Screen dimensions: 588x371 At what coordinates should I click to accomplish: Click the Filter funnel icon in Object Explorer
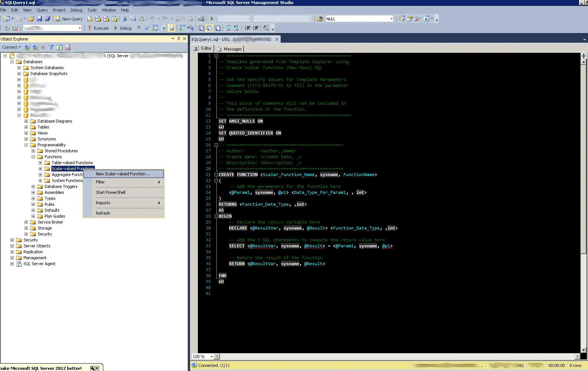tap(51, 47)
